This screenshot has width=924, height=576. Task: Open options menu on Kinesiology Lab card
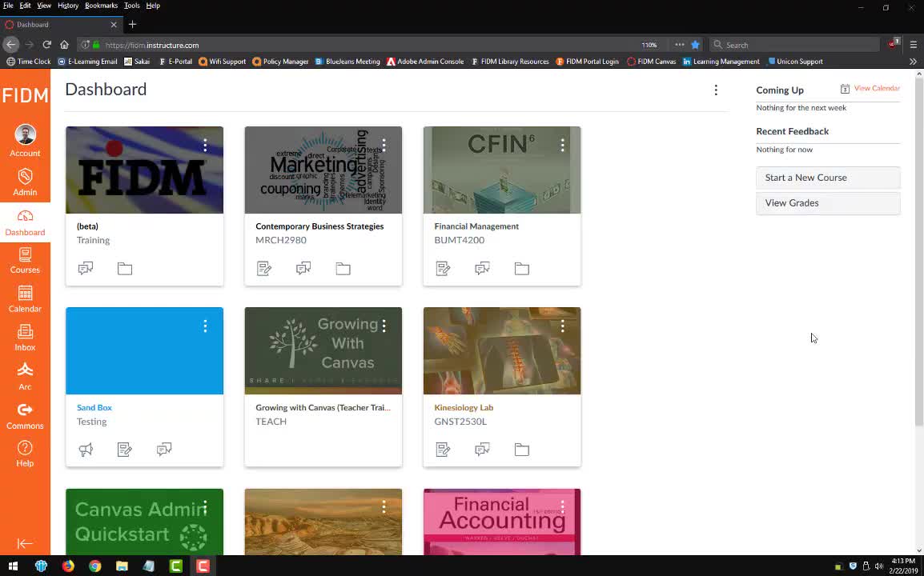(x=562, y=326)
